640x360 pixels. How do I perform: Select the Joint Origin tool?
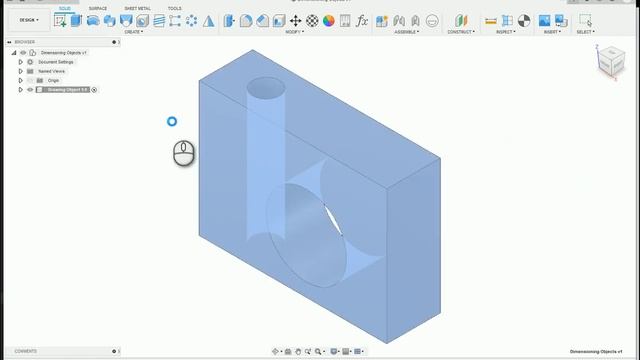[x=432, y=20]
